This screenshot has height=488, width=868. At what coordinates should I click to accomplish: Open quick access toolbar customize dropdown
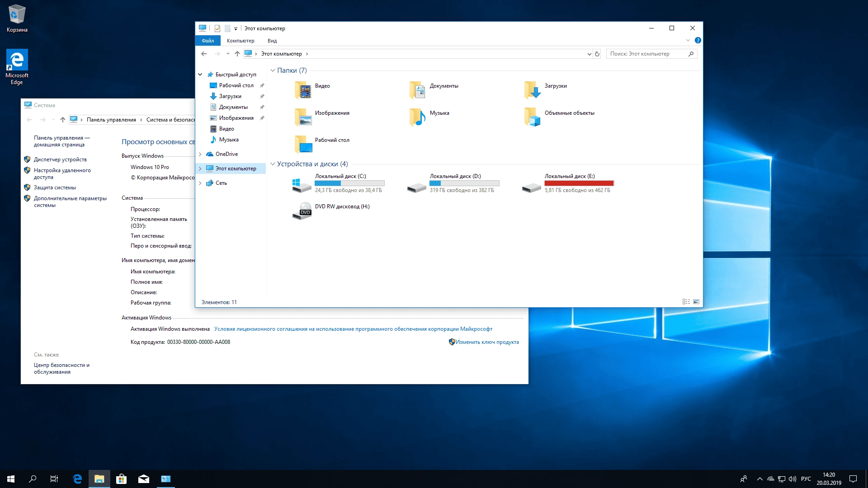(x=236, y=29)
